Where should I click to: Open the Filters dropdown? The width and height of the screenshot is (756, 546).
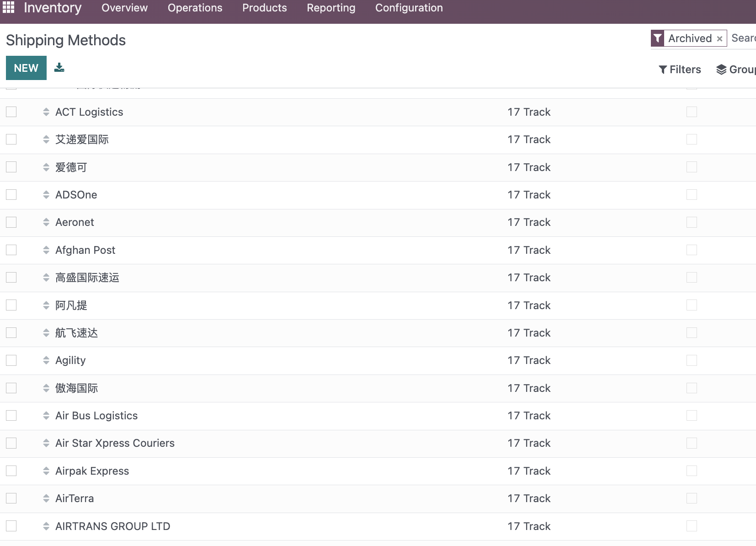[680, 70]
